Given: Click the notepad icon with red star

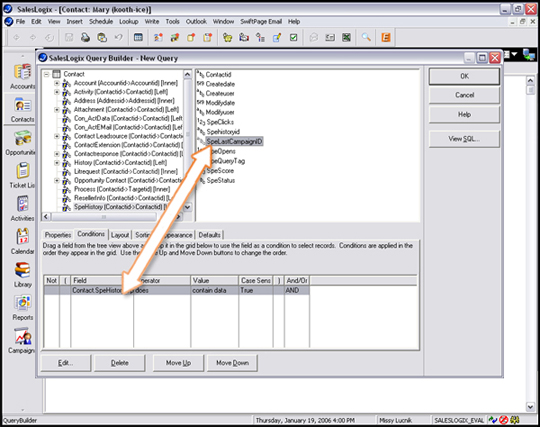Looking at the screenshot, I should coord(208,37).
